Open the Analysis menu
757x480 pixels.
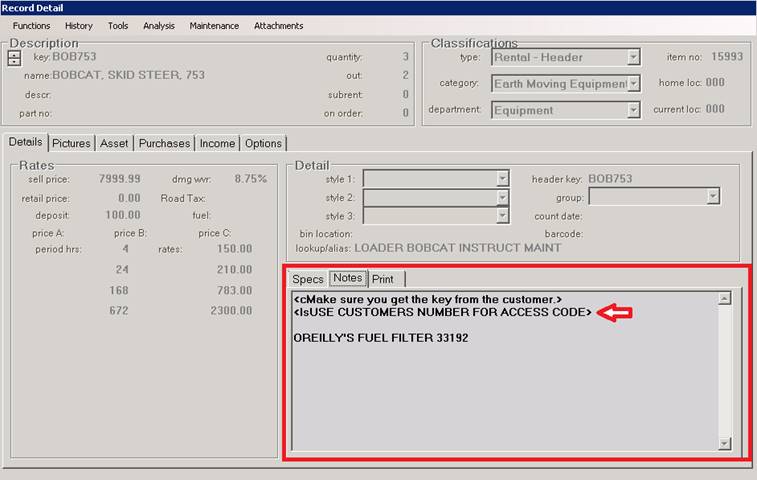pos(159,26)
